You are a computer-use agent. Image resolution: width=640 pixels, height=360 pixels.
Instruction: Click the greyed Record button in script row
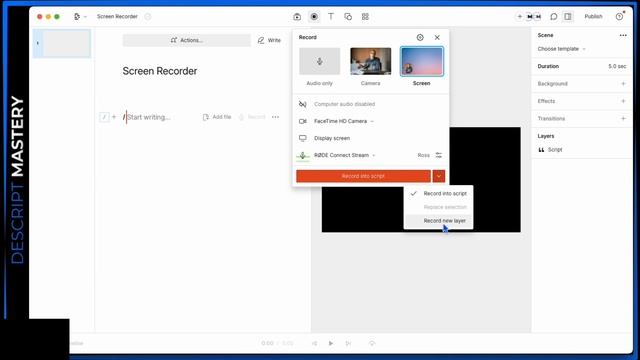[252, 117]
